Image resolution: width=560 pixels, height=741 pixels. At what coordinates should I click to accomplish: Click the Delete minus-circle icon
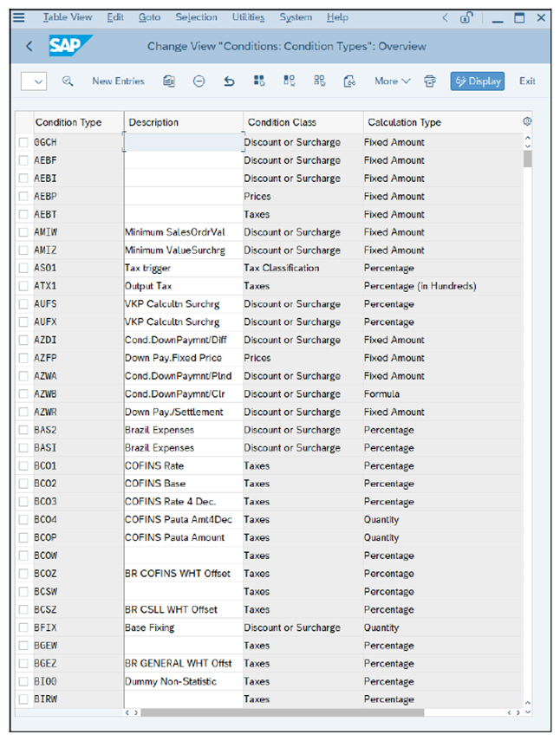click(x=199, y=81)
